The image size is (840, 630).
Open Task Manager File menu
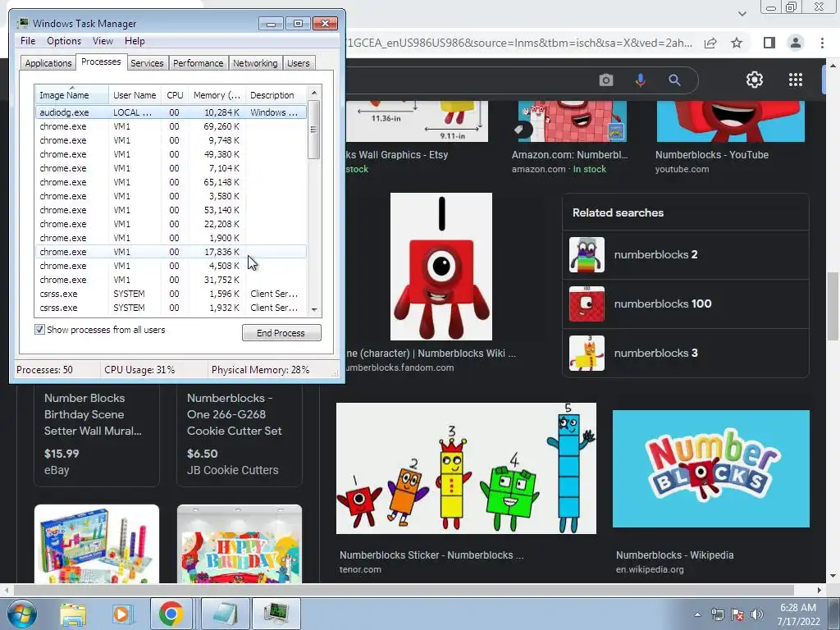pos(28,41)
